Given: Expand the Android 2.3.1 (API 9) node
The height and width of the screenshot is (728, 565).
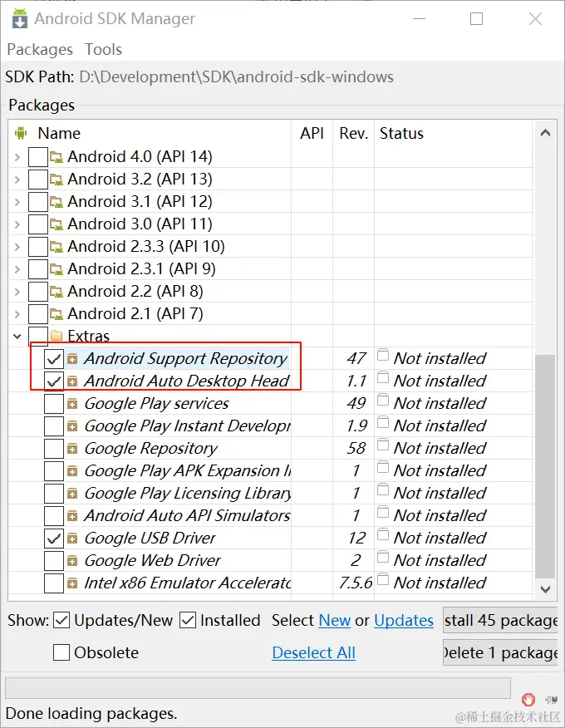Looking at the screenshot, I should point(17,268).
